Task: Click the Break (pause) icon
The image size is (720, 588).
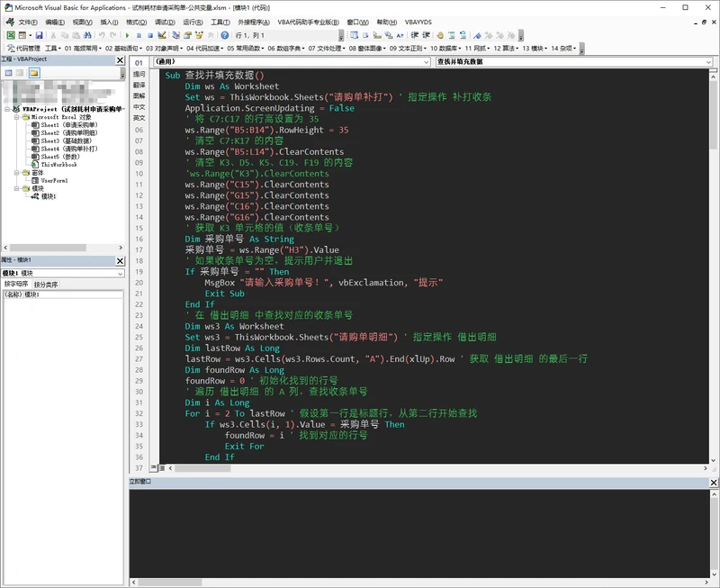Action: click(139, 35)
